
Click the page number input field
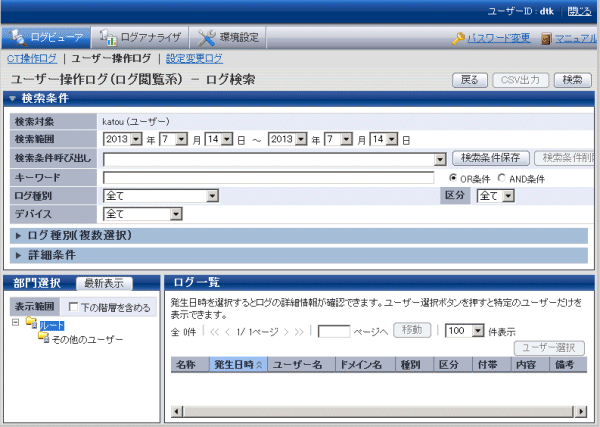(334, 331)
